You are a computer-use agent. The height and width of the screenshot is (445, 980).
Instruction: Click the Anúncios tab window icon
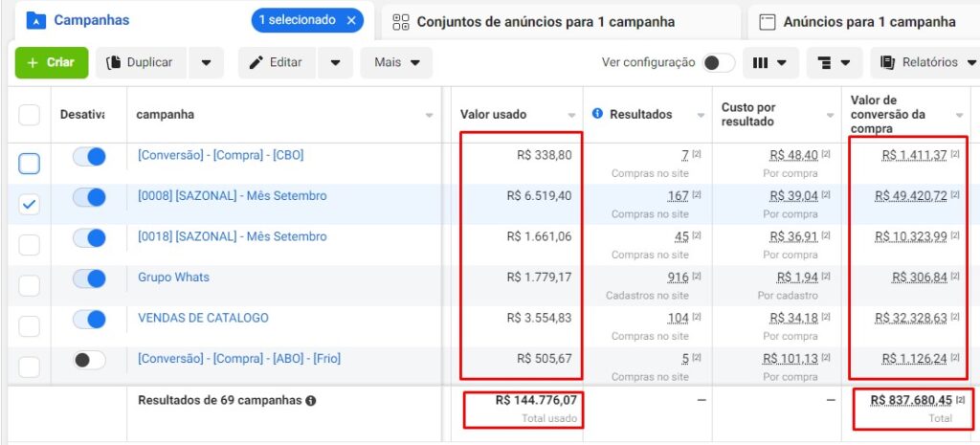tap(767, 23)
